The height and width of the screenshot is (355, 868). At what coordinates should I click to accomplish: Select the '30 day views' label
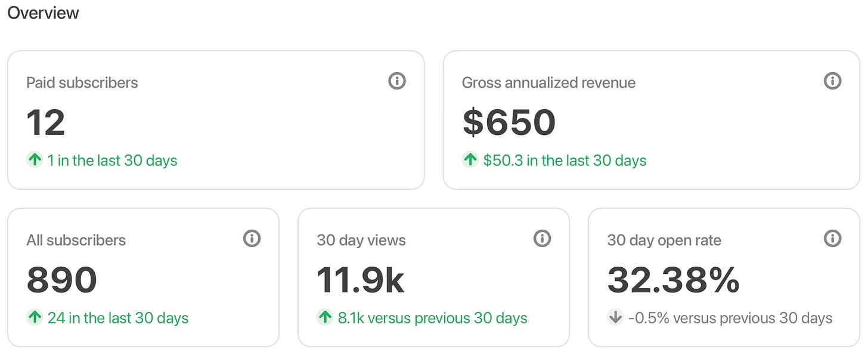point(361,240)
